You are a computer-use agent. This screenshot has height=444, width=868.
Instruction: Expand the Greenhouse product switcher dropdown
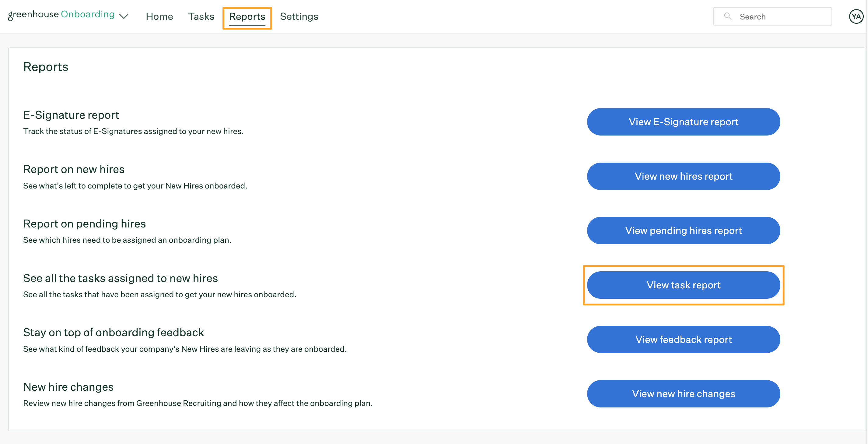pyautogui.click(x=124, y=16)
